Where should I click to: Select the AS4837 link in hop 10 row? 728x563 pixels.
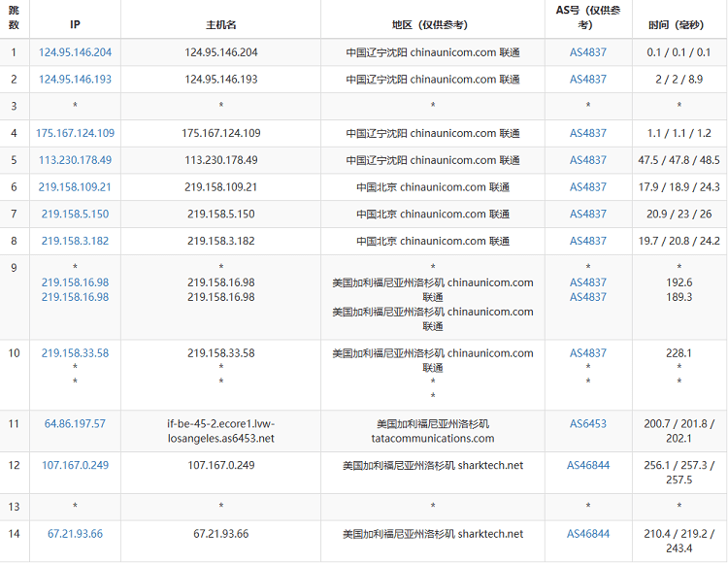[587, 353]
